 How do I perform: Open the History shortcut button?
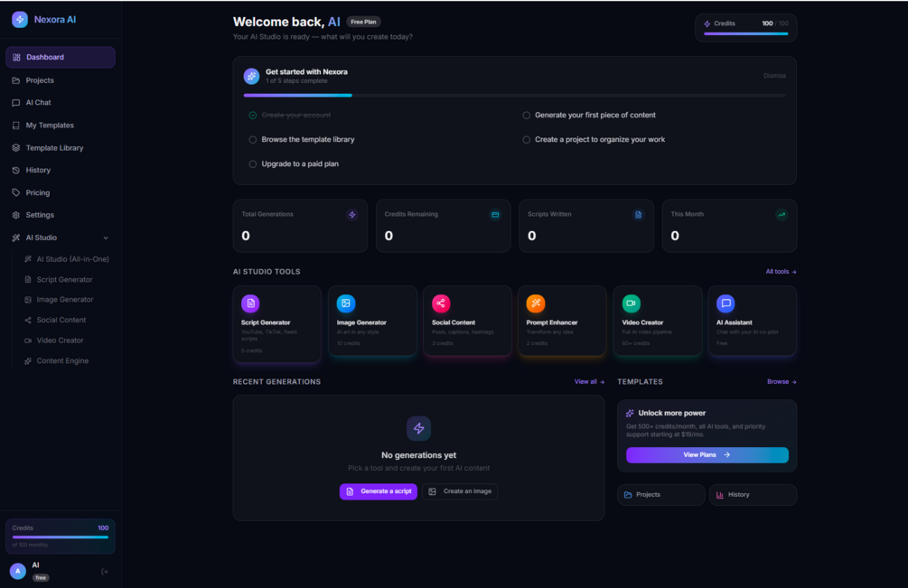click(753, 495)
